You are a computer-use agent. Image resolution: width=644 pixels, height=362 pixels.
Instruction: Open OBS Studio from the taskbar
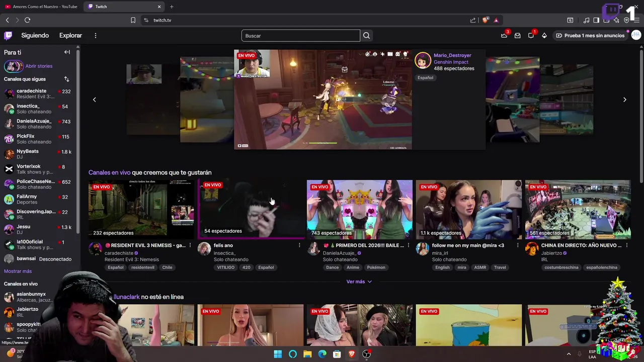(367, 354)
